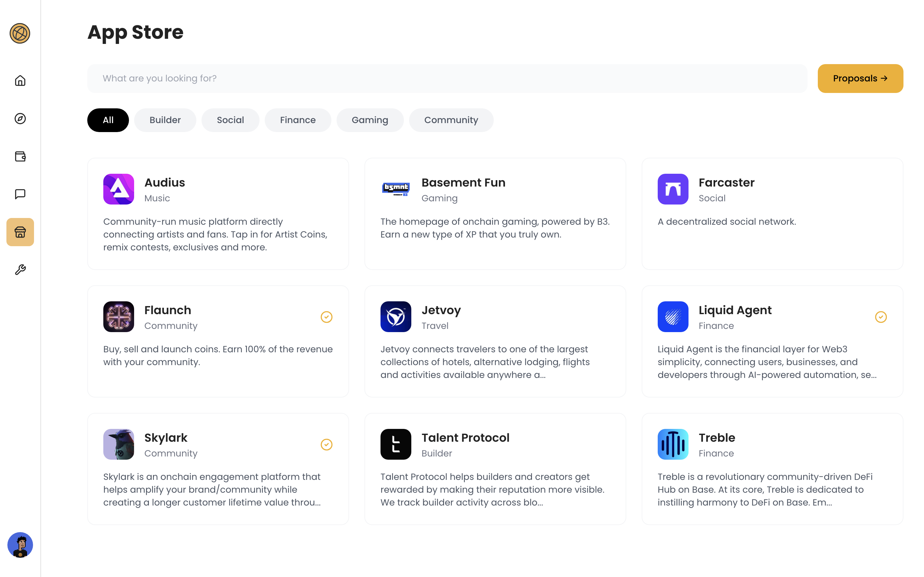Open the Home section in sidebar

pyautogui.click(x=20, y=80)
